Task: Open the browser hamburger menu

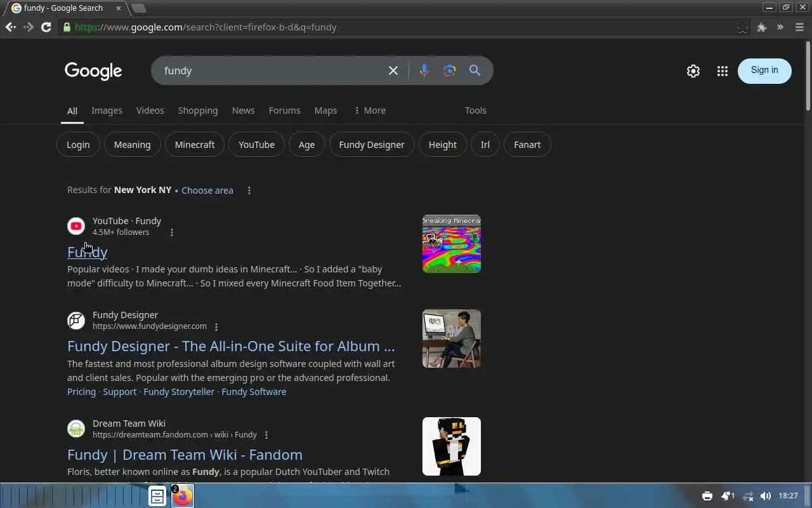Action: click(799, 27)
